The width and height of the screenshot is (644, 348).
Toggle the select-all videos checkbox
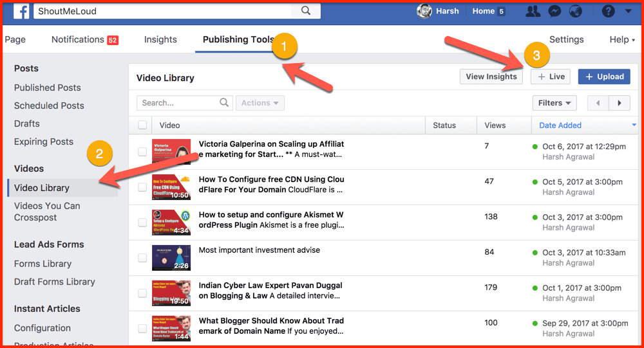(142, 125)
